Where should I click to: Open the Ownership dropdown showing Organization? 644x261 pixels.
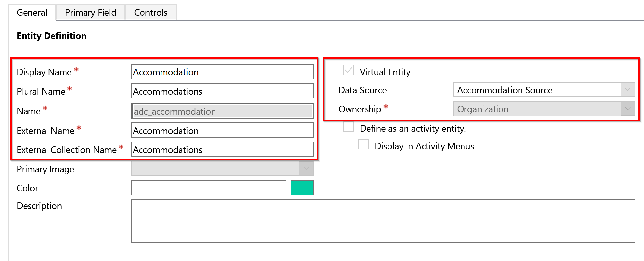click(544, 109)
